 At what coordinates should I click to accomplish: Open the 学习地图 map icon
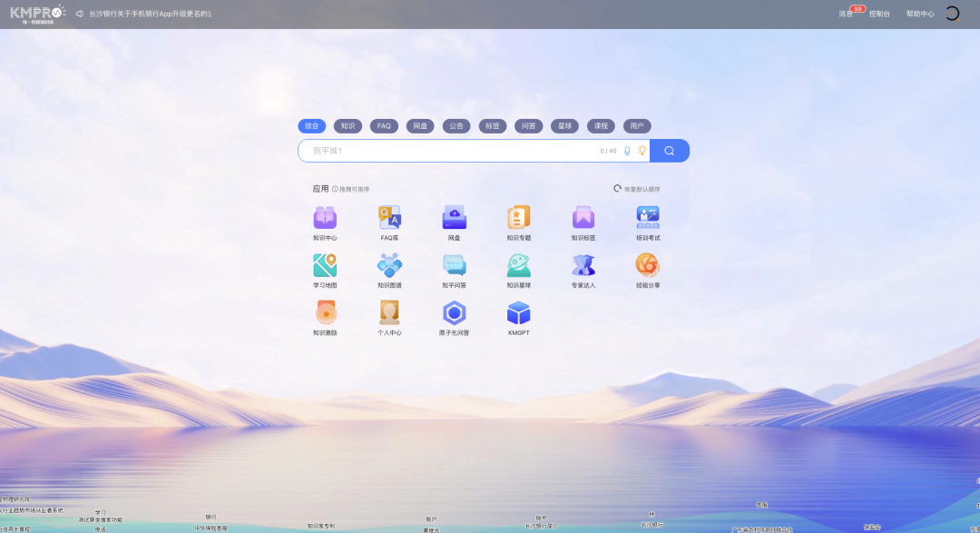325,265
